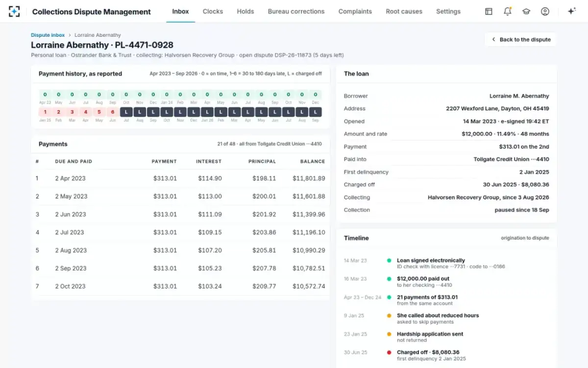
Task: Open the graduation cap training icon
Action: [526, 11]
